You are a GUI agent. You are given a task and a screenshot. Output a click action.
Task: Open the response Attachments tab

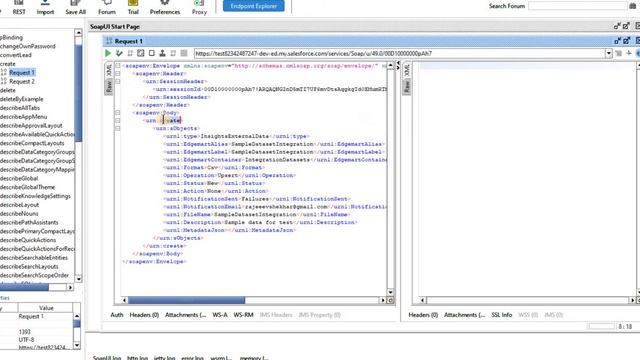[x=464, y=315]
